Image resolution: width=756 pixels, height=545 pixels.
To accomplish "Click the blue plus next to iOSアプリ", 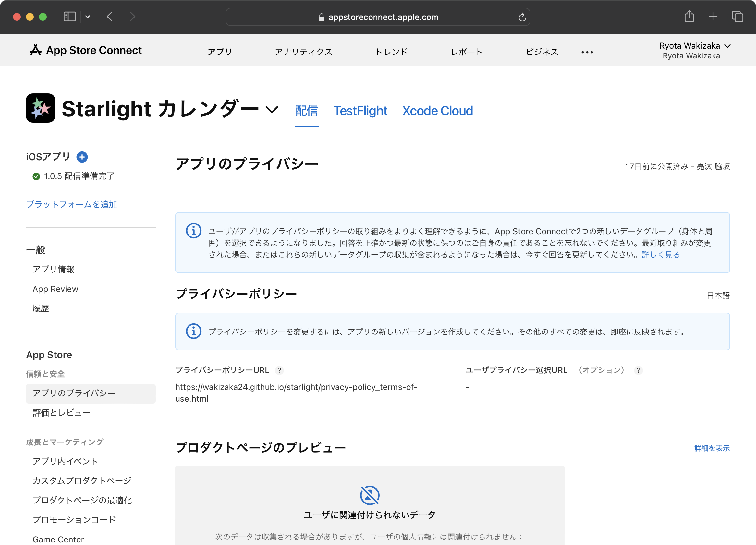I will (x=82, y=157).
